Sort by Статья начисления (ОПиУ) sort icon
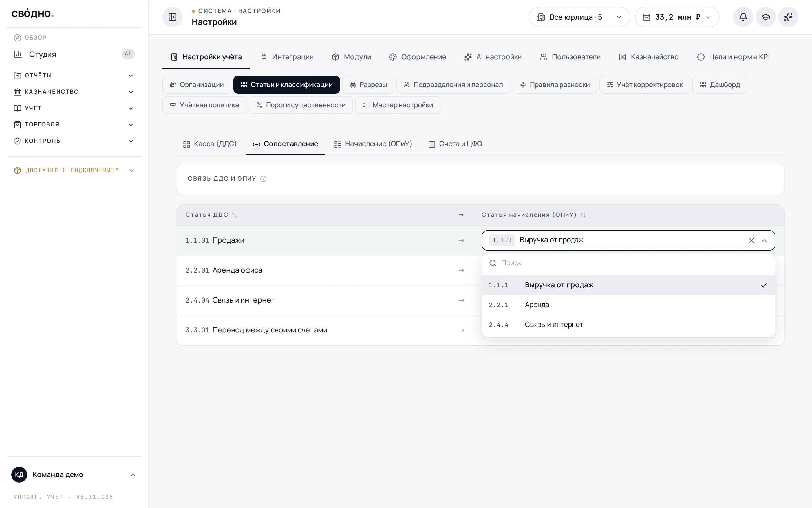 [x=583, y=215]
